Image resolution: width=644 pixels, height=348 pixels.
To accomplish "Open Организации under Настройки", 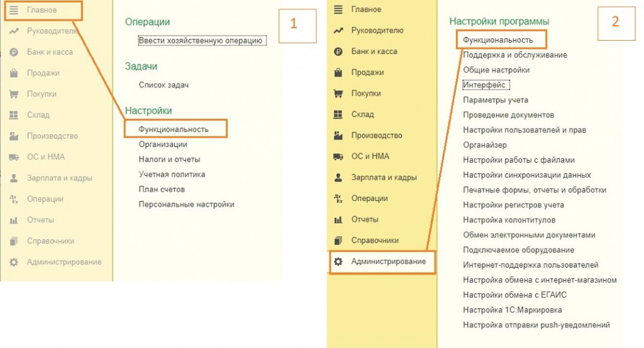I will 163,145.
